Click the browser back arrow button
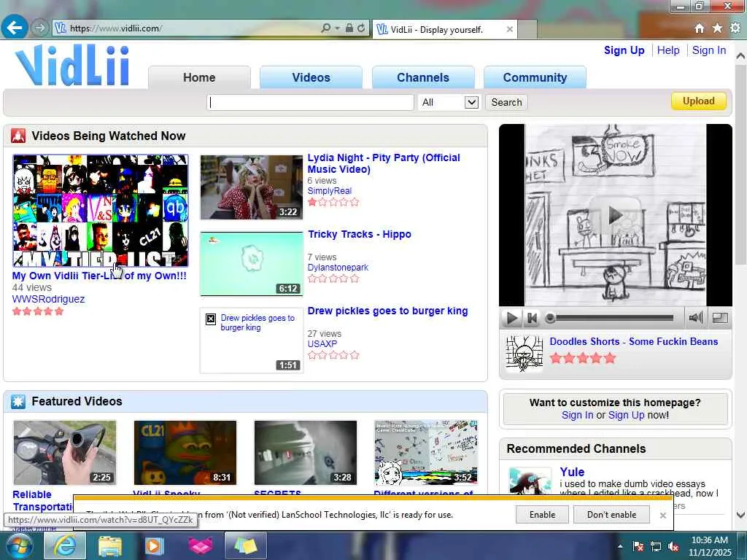 (15, 28)
